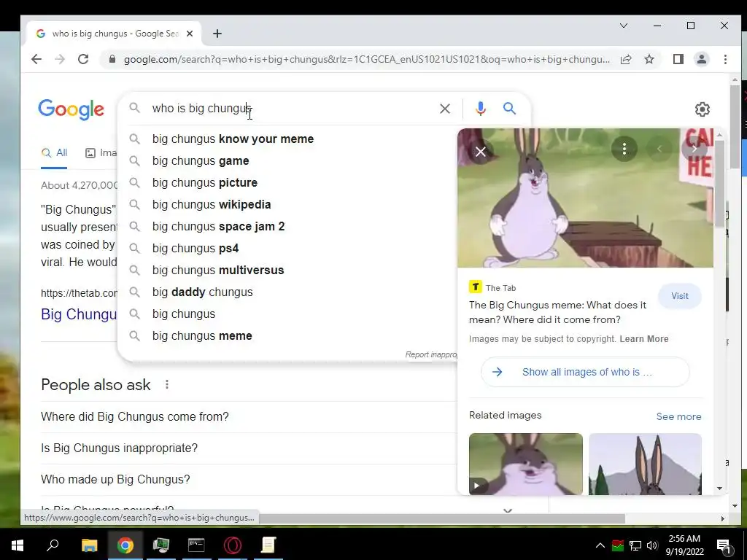
Task: Select the plain 'big chungus' suggestion
Action: 287,314
